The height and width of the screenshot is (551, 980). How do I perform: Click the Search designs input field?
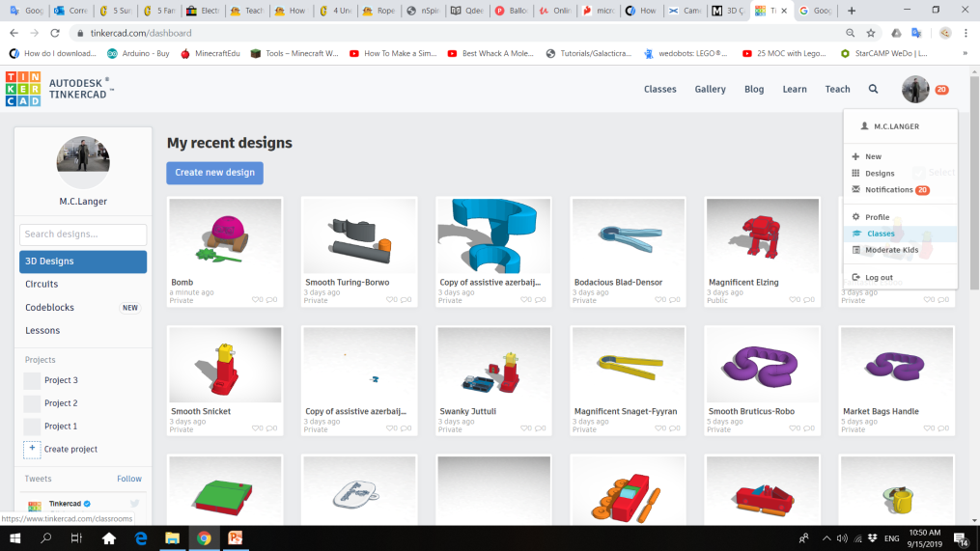pos(83,234)
